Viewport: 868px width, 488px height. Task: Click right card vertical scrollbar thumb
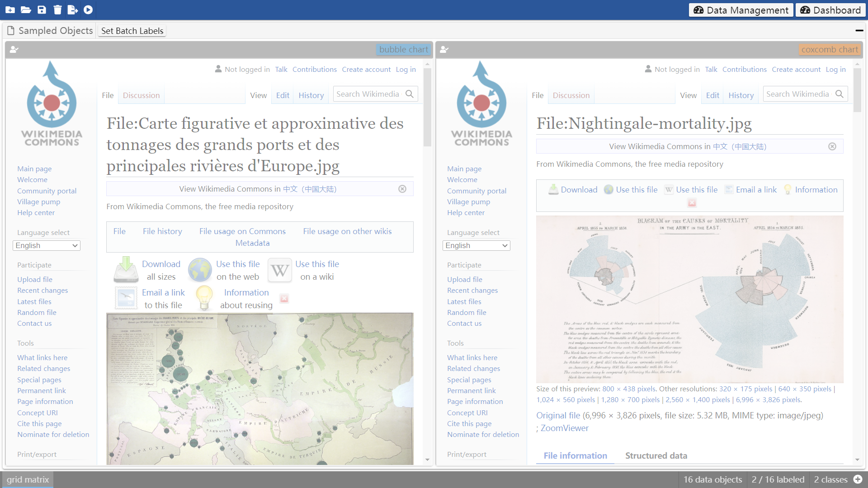tap(857, 90)
